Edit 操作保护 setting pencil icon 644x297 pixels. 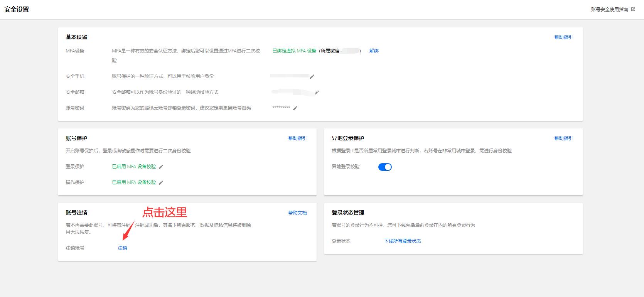[x=161, y=182]
